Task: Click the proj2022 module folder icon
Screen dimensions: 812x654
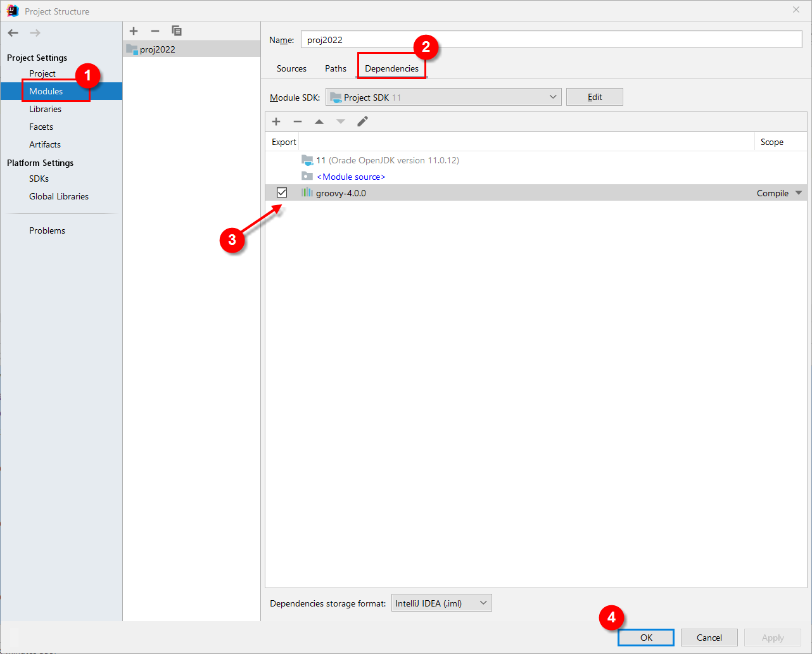Action: click(132, 49)
